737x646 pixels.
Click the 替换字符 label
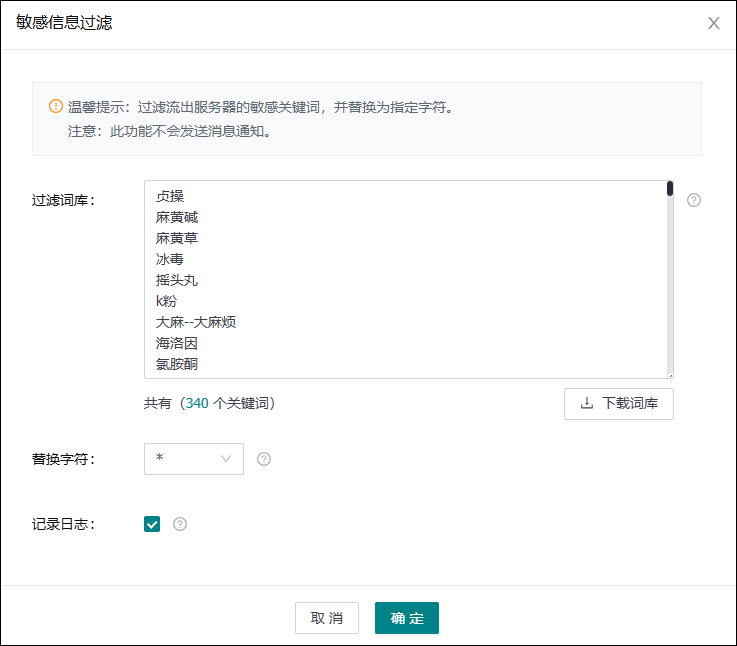63,459
